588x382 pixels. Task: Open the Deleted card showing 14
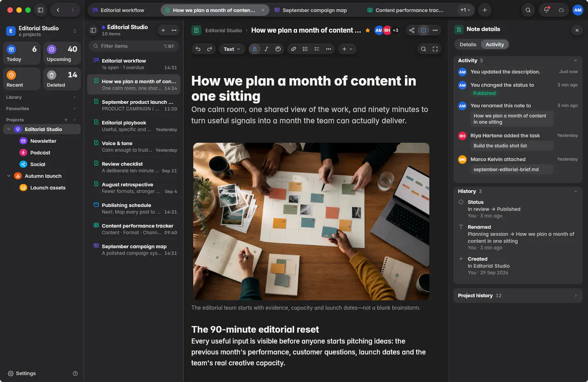click(x=62, y=79)
